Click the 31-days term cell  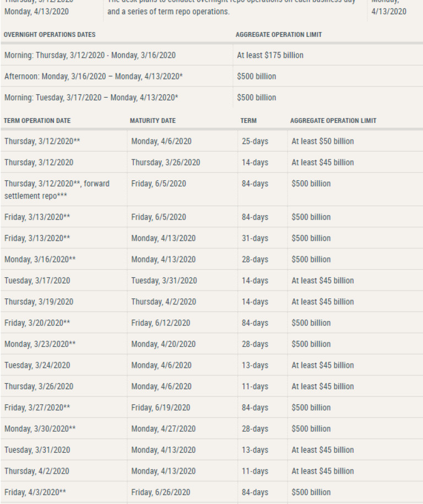tap(255, 238)
